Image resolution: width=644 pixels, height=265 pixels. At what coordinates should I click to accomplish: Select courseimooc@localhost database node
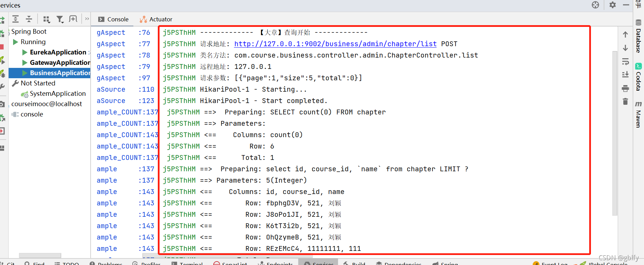(47, 104)
